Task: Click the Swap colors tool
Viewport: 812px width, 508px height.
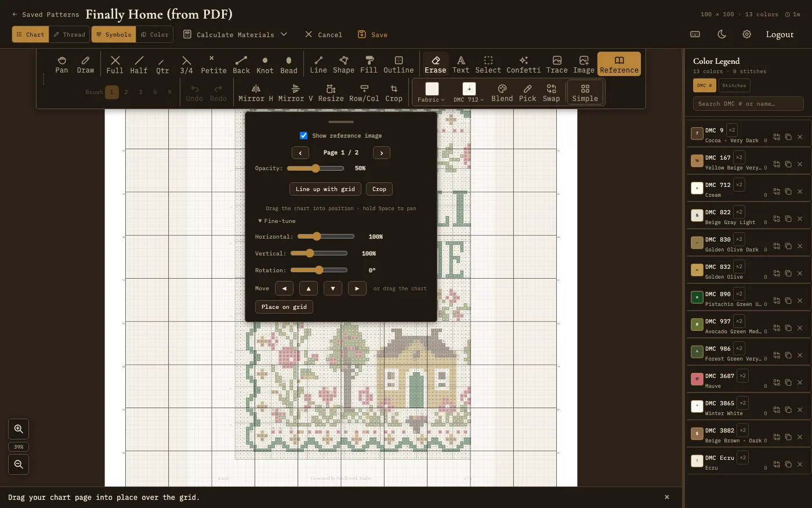Action: pyautogui.click(x=552, y=93)
